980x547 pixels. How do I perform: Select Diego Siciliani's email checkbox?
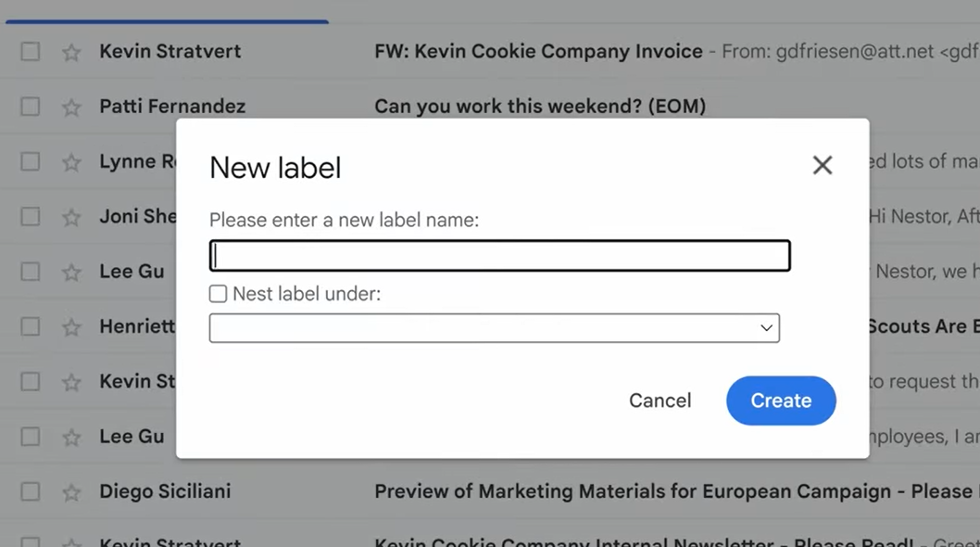[x=31, y=491]
